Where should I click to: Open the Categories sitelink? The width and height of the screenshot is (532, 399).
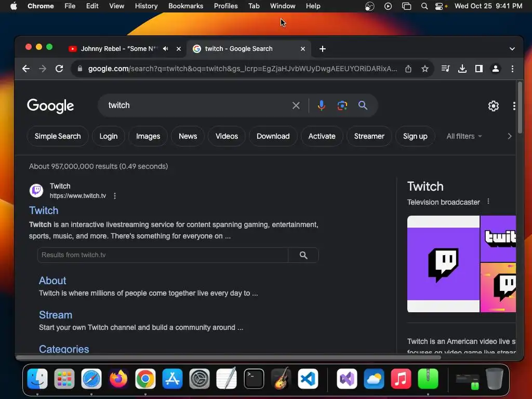coord(64,349)
